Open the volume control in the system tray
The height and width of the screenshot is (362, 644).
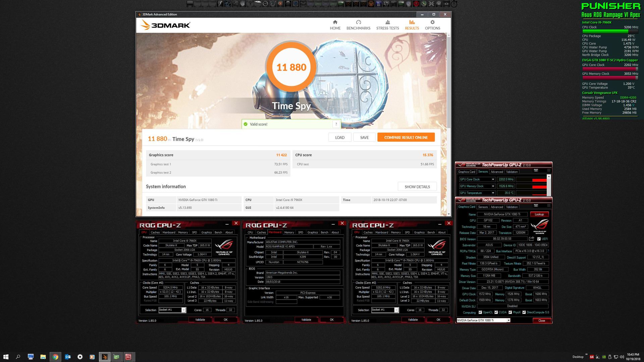(622, 357)
